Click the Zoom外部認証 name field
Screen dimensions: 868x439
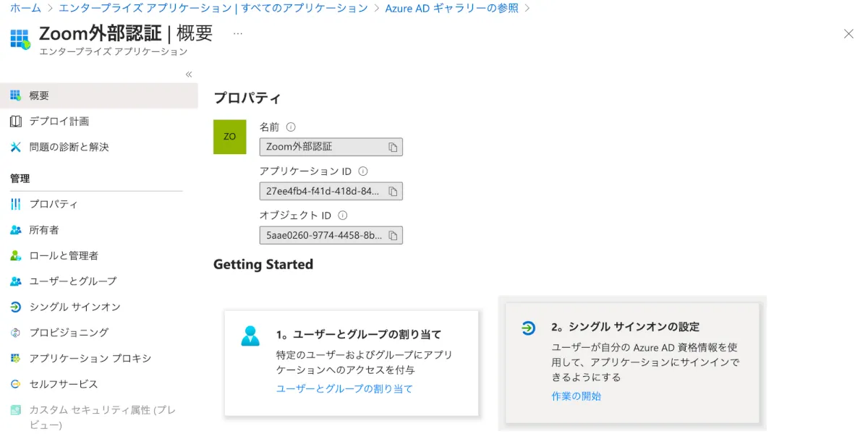click(x=321, y=147)
